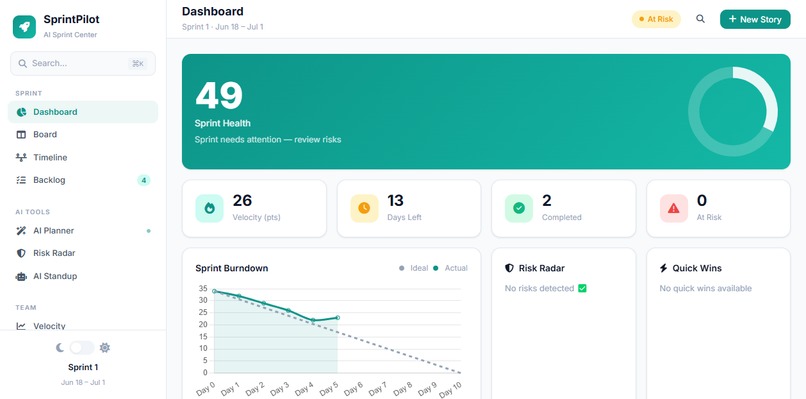The image size is (806, 399).
Task: Click the AI Planner magic wand icon
Action: [21, 231]
